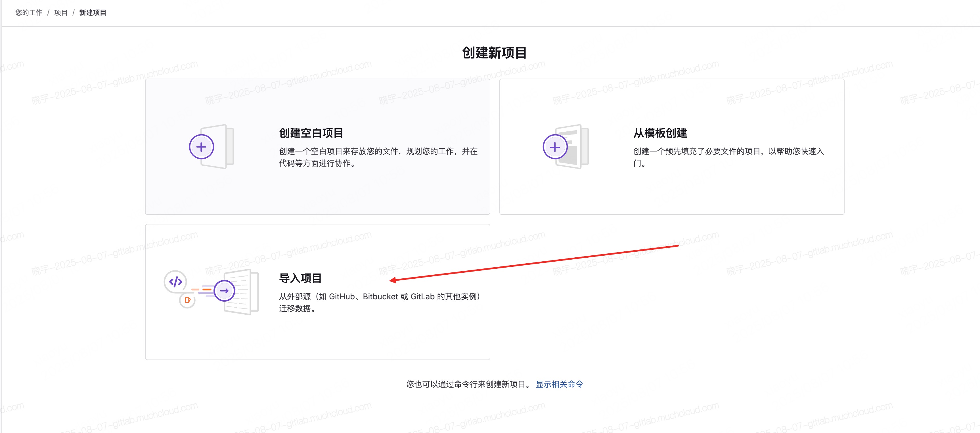Go to 项目 breadcrumb

(60, 12)
